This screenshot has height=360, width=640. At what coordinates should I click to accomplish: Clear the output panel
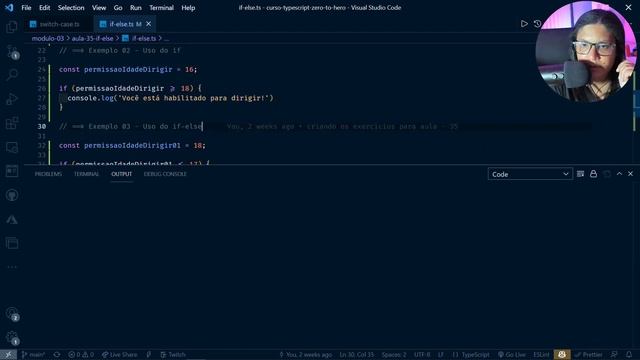point(580,174)
